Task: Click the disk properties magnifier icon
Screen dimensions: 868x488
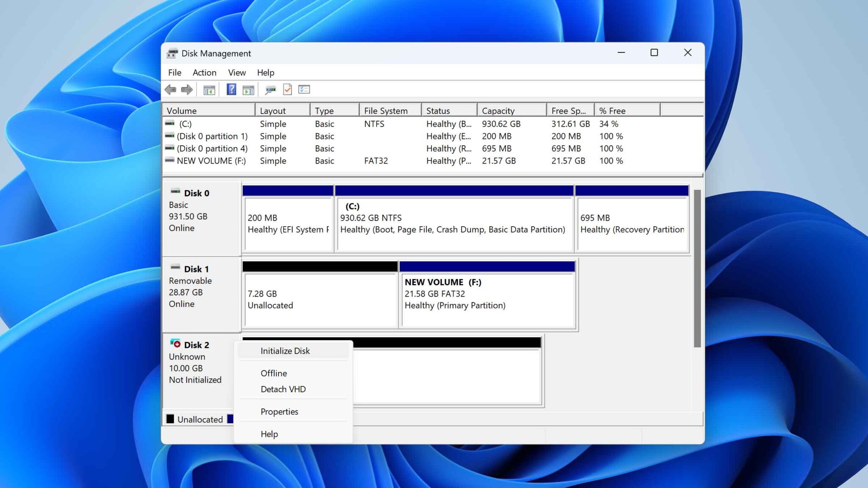Action: [270, 89]
